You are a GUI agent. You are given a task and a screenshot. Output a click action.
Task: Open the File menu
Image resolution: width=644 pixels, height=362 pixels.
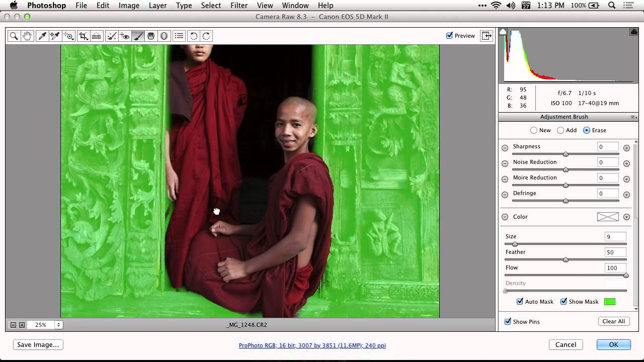81,6
